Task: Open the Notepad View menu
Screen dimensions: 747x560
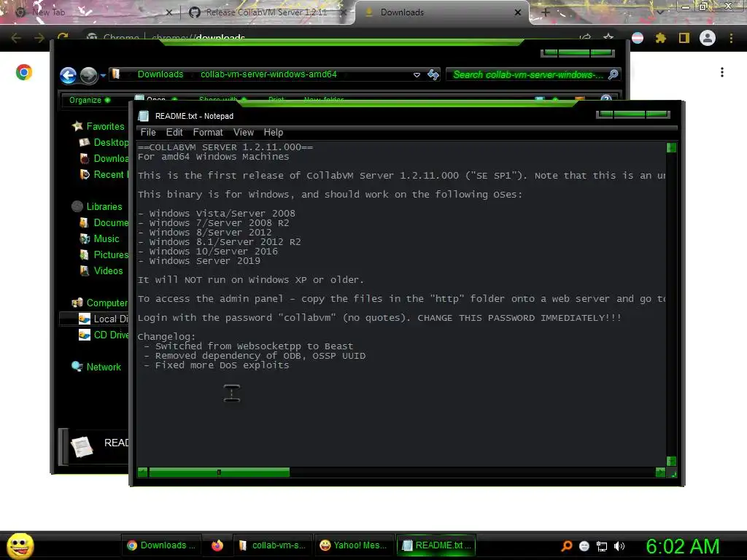Action: pos(244,133)
